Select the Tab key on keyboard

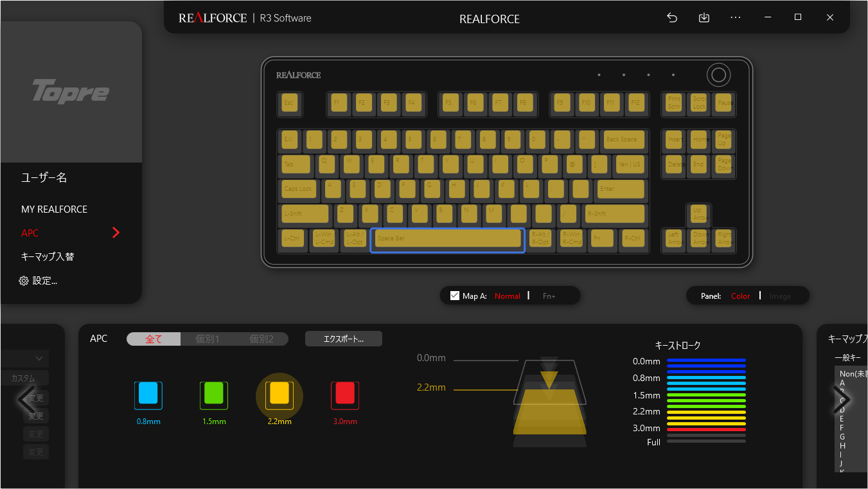pos(296,164)
